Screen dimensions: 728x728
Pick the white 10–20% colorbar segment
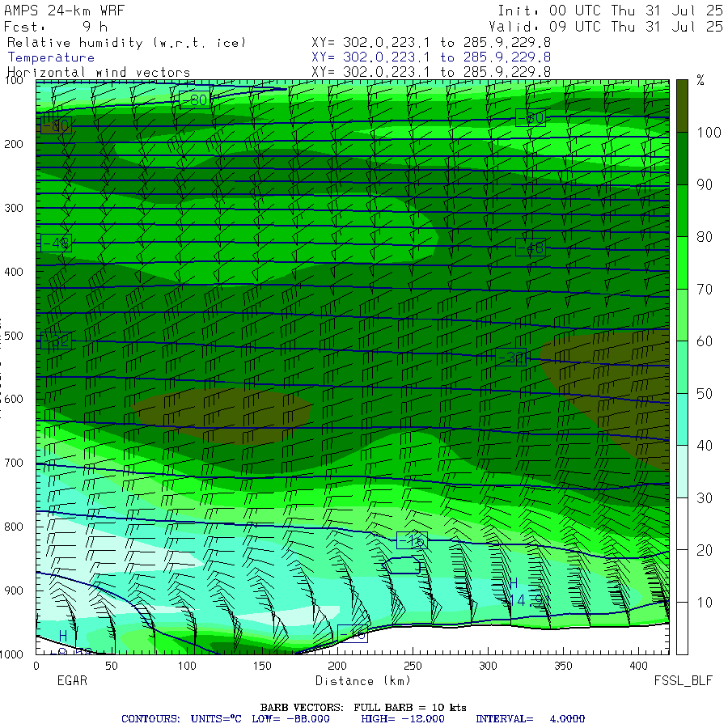[682, 576]
